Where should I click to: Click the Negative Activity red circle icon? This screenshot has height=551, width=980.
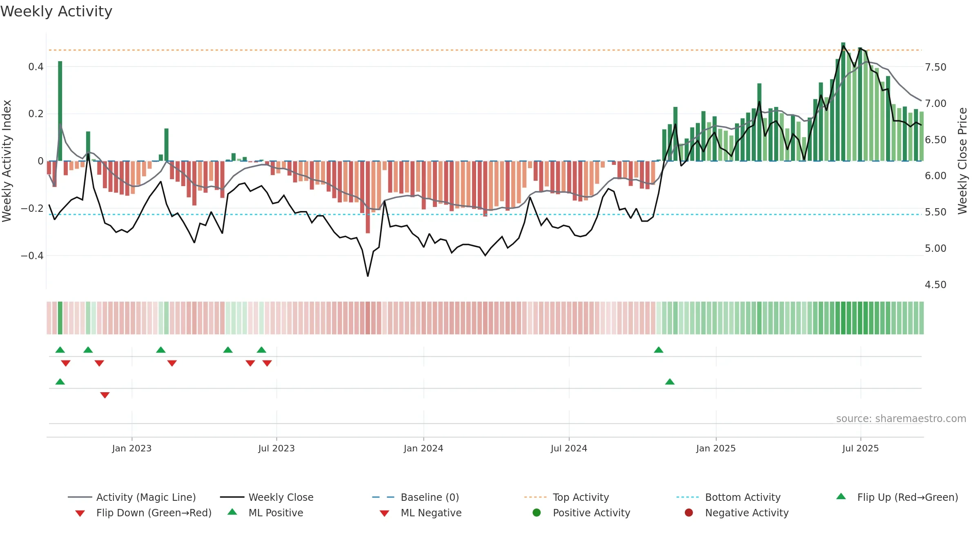click(x=689, y=513)
